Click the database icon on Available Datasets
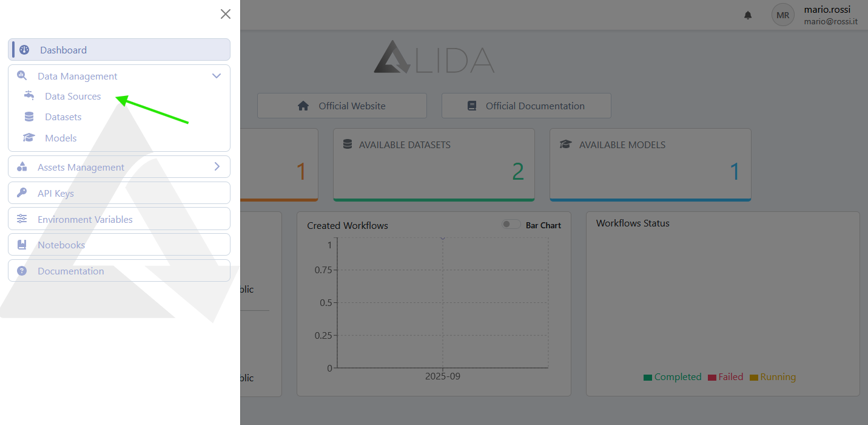The image size is (868, 425). (x=348, y=144)
